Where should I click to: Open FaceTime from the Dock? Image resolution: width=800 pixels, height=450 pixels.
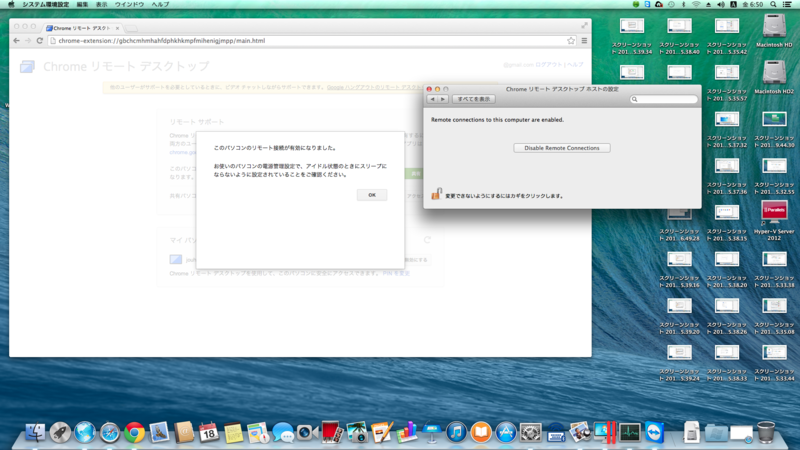tap(307, 432)
